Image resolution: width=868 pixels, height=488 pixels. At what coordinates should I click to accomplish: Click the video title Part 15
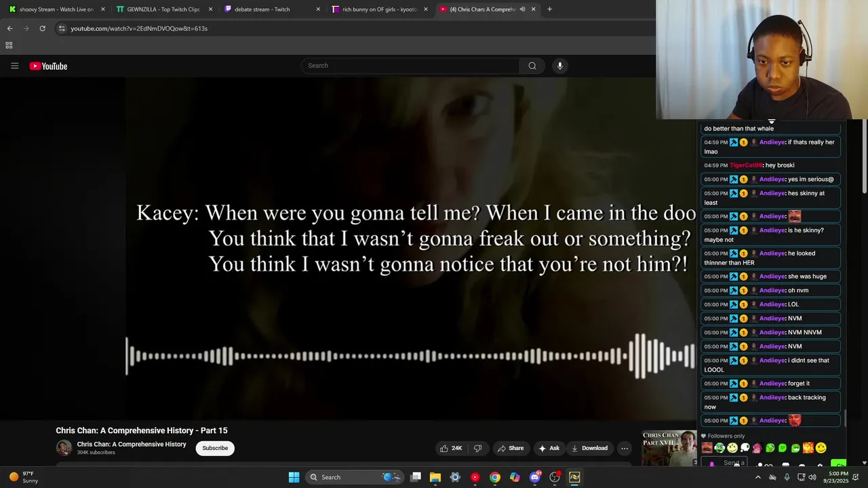tap(142, 430)
